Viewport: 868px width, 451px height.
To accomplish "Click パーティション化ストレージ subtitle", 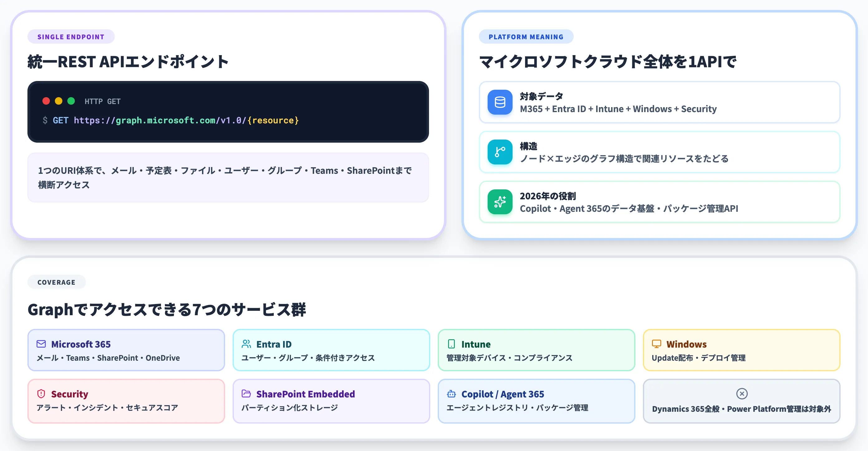I will [290, 408].
